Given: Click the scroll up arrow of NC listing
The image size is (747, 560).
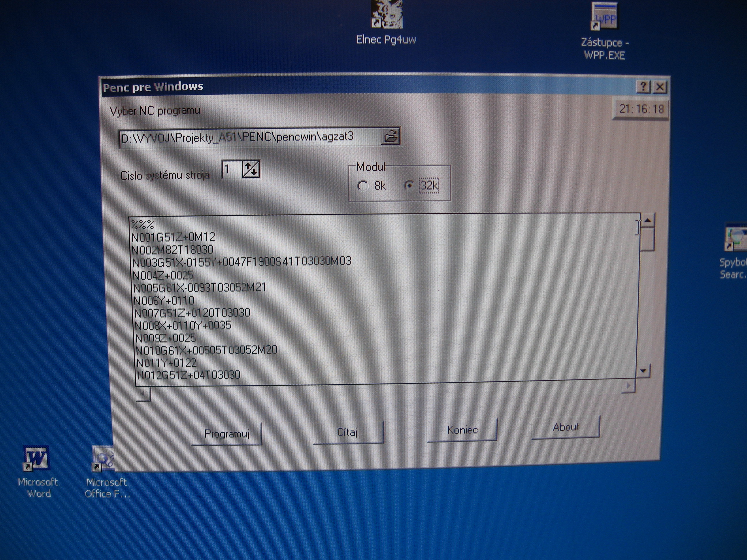Looking at the screenshot, I should point(647,221).
